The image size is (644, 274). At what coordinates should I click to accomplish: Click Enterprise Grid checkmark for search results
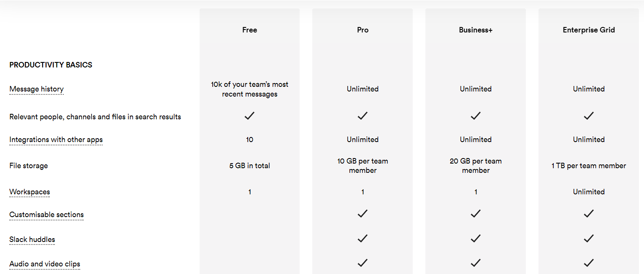[x=589, y=116]
